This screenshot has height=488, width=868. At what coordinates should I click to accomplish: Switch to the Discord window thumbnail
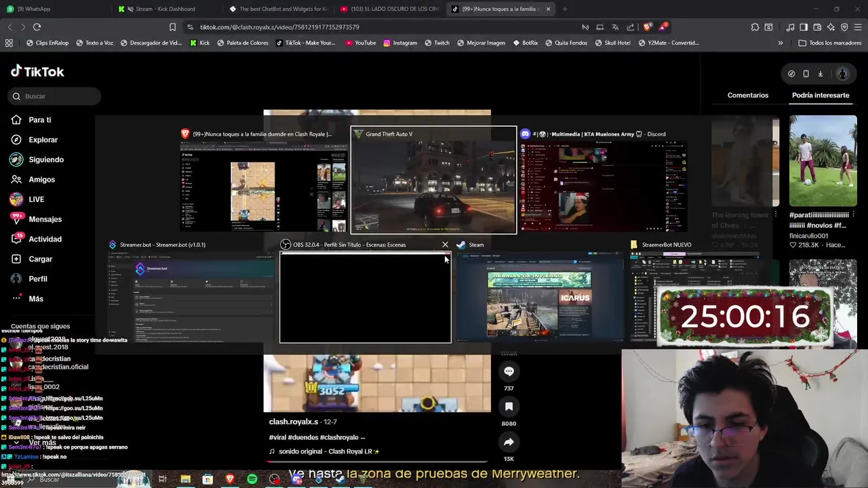click(x=603, y=180)
